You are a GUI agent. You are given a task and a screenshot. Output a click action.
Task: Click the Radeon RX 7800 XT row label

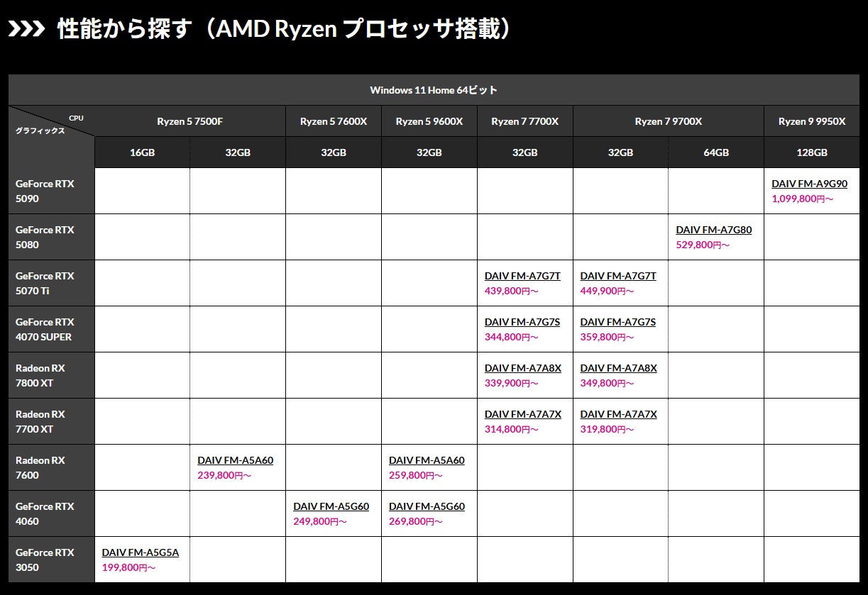[51, 375]
